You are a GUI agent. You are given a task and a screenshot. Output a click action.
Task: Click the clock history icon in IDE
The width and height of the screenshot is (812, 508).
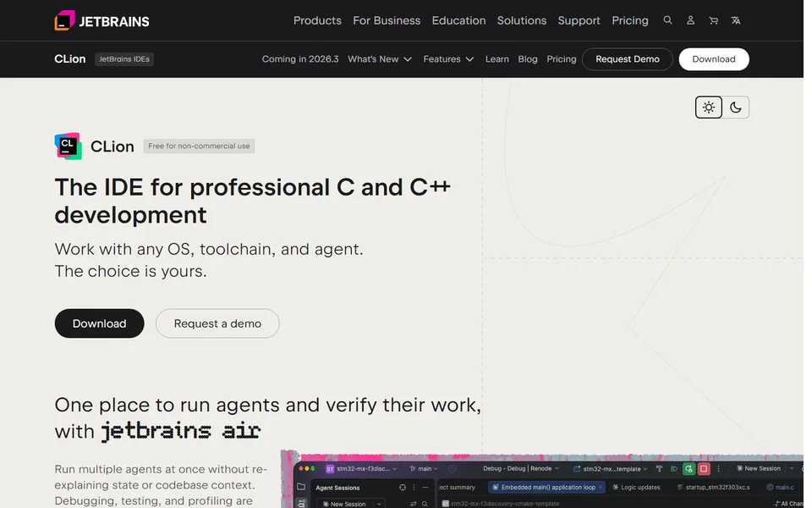pos(452,468)
